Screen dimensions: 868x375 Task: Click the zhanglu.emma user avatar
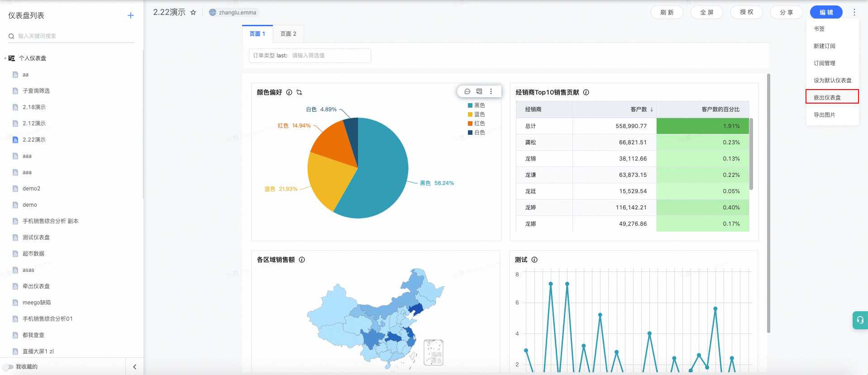click(213, 12)
